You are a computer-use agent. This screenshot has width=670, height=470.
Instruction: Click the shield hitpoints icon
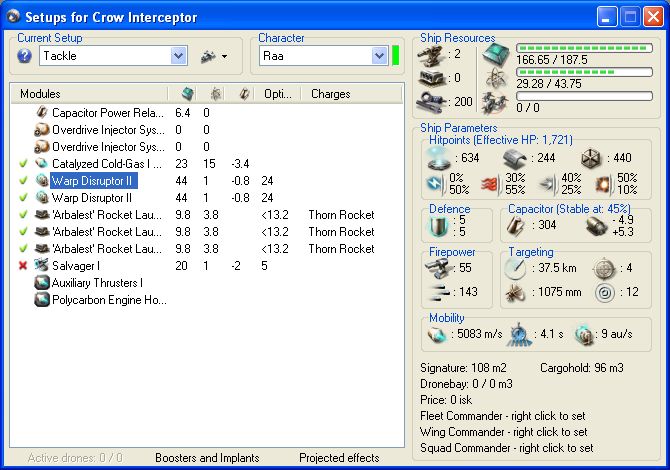pyautogui.click(x=438, y=158)
